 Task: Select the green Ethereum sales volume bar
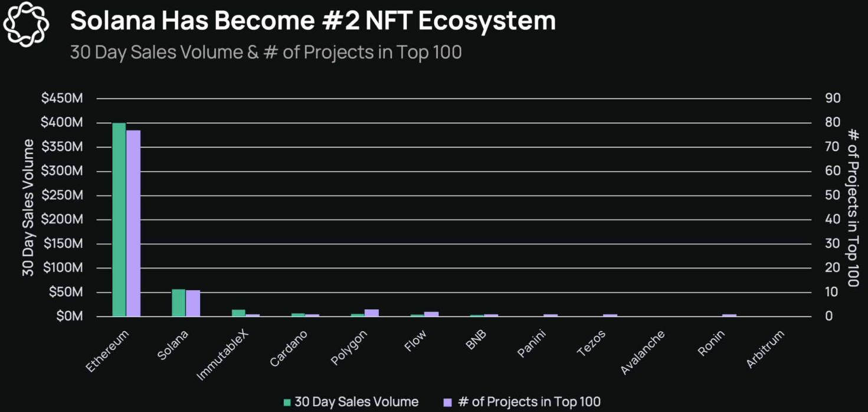pos(119,220)
